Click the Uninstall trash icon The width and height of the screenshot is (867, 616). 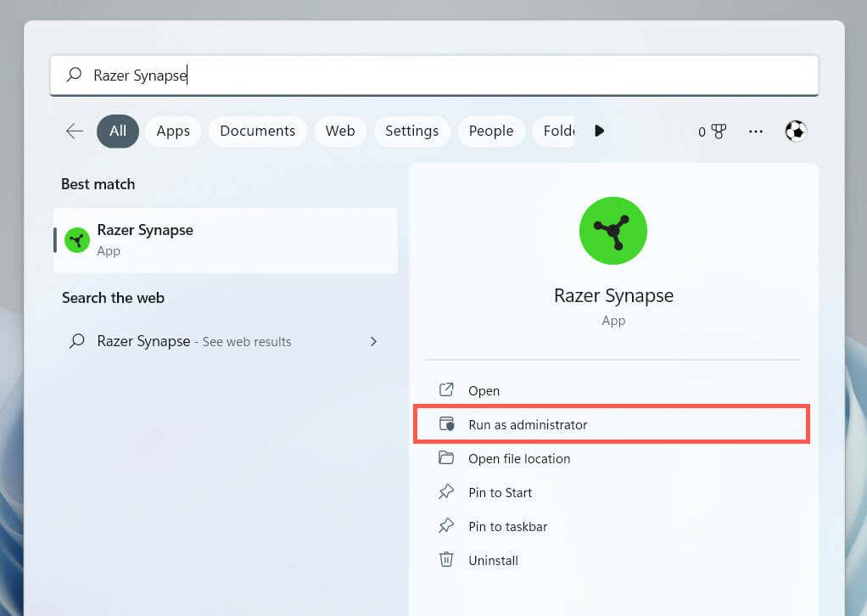tap(445, 560)
